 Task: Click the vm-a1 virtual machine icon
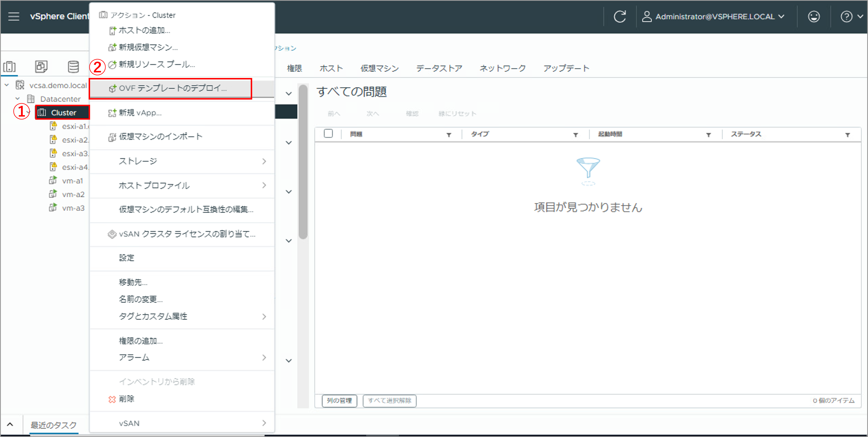point(53,180)
